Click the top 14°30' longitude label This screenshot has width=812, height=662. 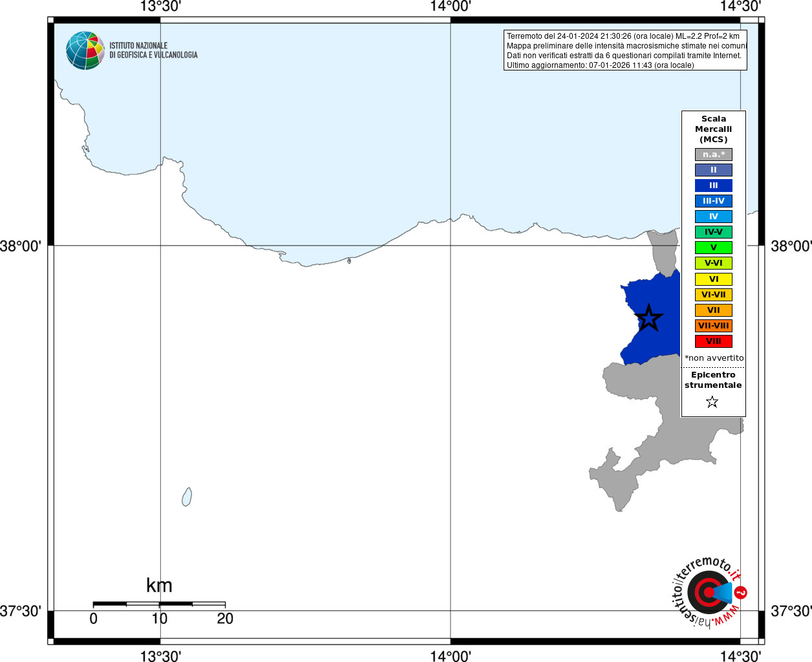pos(741,6)
